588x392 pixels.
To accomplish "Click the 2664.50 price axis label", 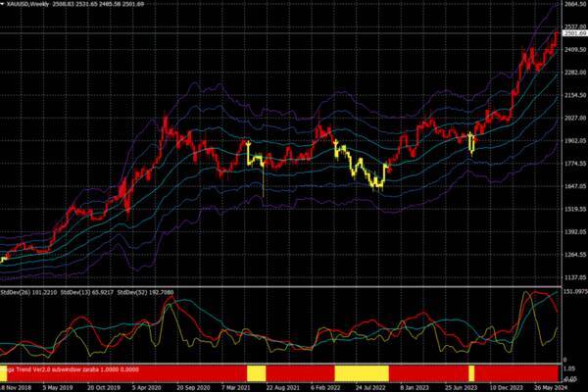I will pos(573,5).
